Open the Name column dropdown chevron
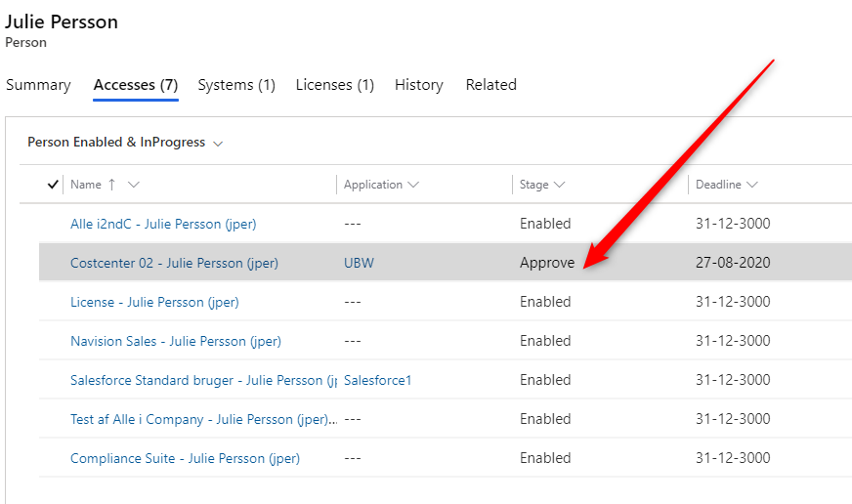852x504 pixels. (134, 185)
